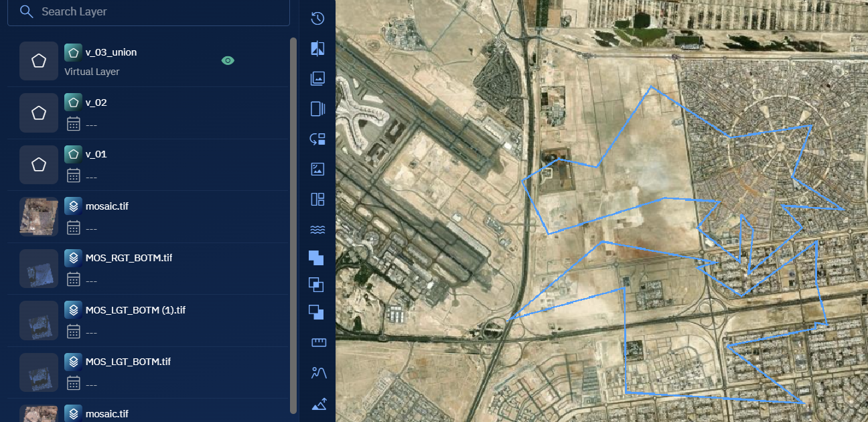Click the solid overlapping squares union icon
This screenshot has width=868, height=422.
click(x=316, y=257)
